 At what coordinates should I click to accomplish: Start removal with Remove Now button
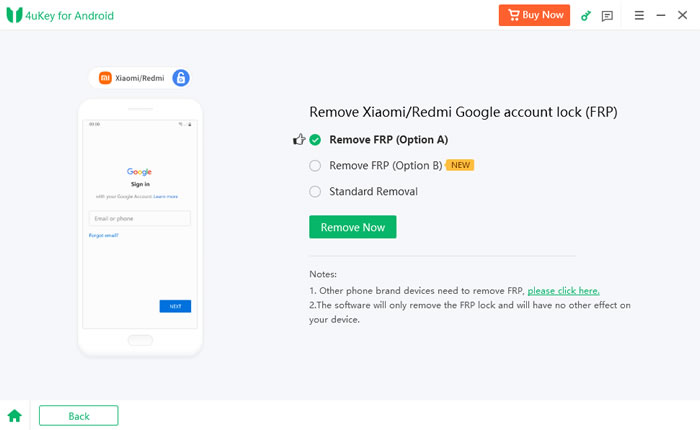click(353, 227)
